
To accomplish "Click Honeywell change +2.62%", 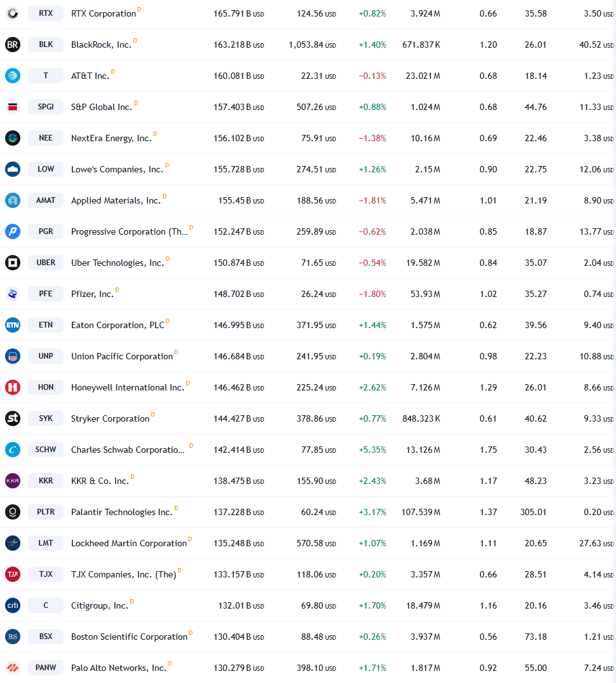I will pos(373,388).
